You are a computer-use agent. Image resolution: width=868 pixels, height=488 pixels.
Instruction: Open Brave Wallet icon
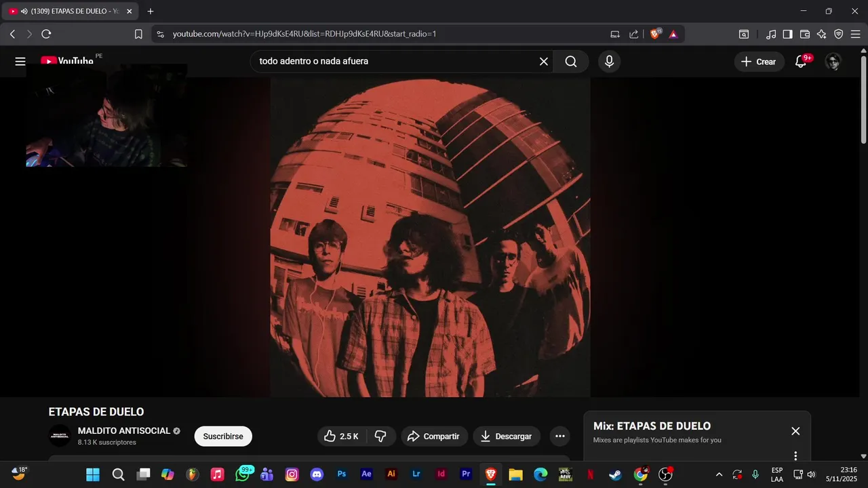click(x=805, y=34)
